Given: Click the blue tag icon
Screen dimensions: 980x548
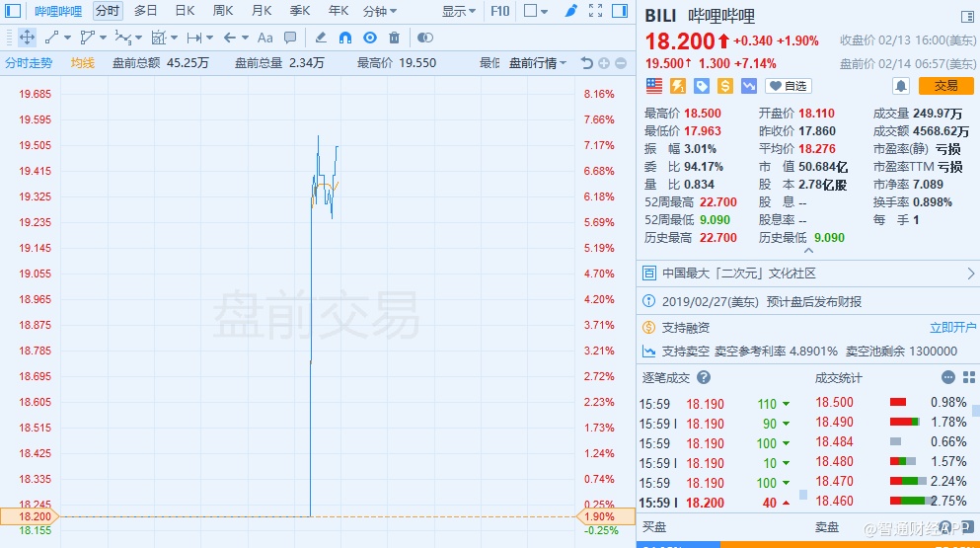Looking at the screenshot, I should pyautogui.click(x=702, y=86).
